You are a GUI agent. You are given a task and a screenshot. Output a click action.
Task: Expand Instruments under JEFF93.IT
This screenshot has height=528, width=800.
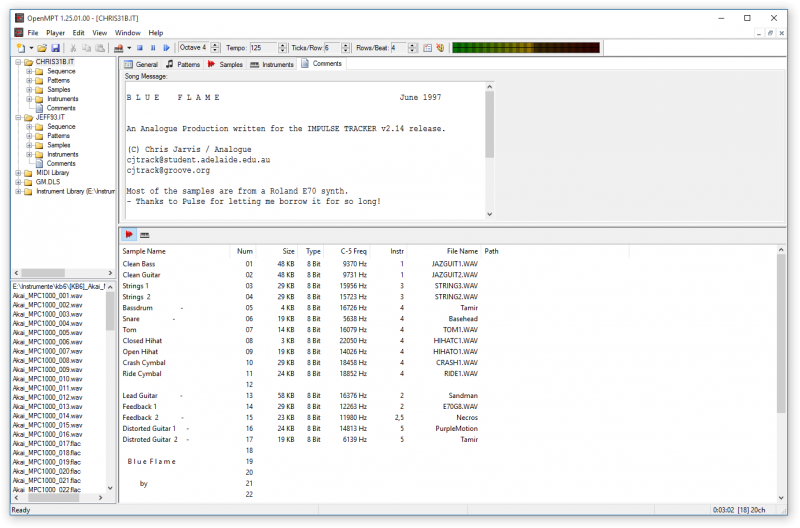(x=29, y=155)
